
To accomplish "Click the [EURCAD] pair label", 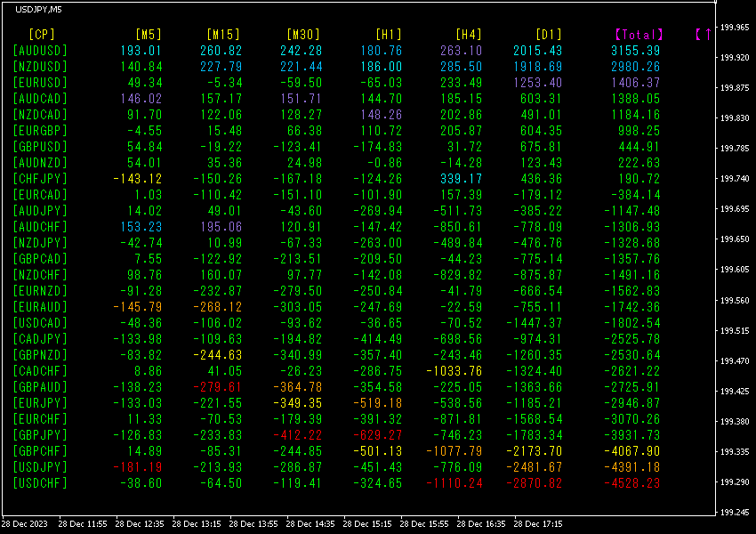I will pyautogui.click(x=40, y=195).
